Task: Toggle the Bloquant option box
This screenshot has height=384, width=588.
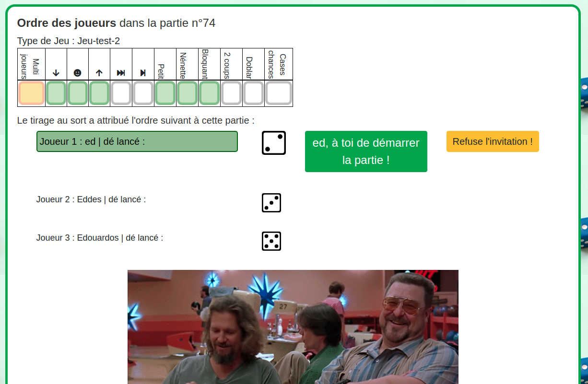Action: (x=209, y=93)
